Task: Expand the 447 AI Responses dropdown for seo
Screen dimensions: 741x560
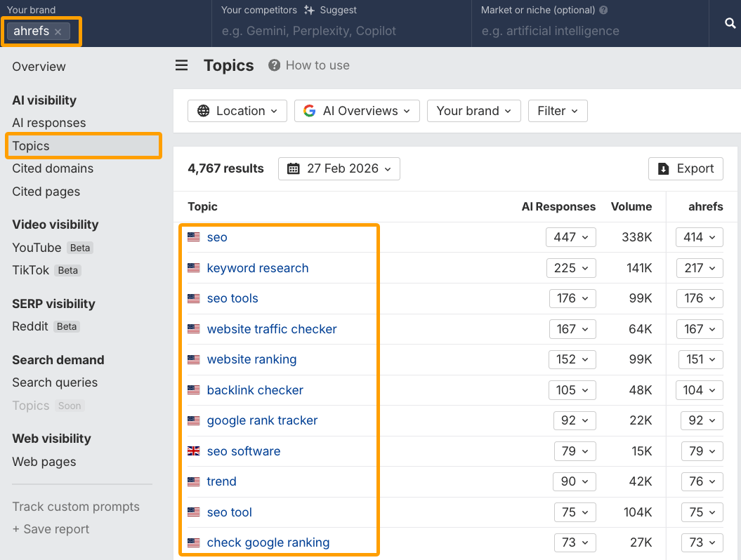Action: pyautogui.click(x=570, y=236)
